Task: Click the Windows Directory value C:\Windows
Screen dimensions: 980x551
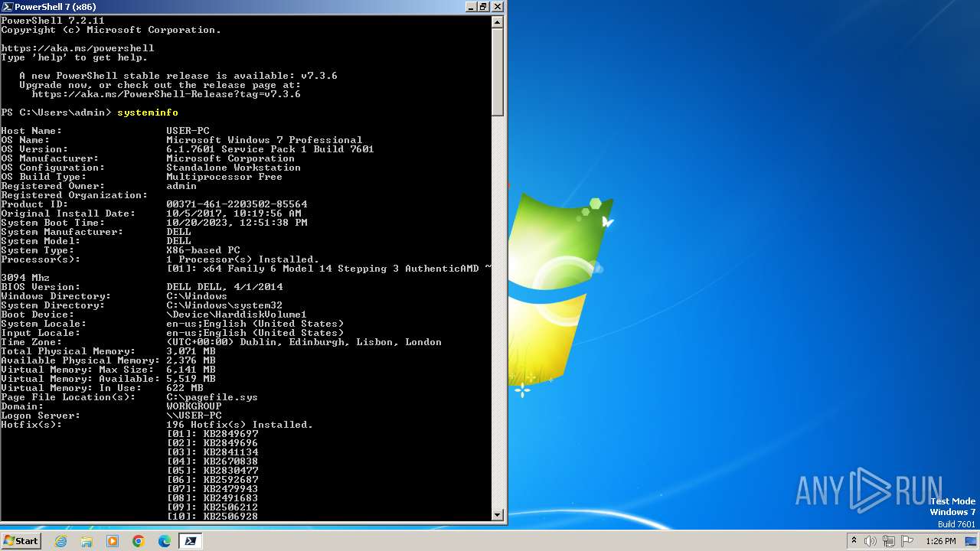Action: [197, 296]
